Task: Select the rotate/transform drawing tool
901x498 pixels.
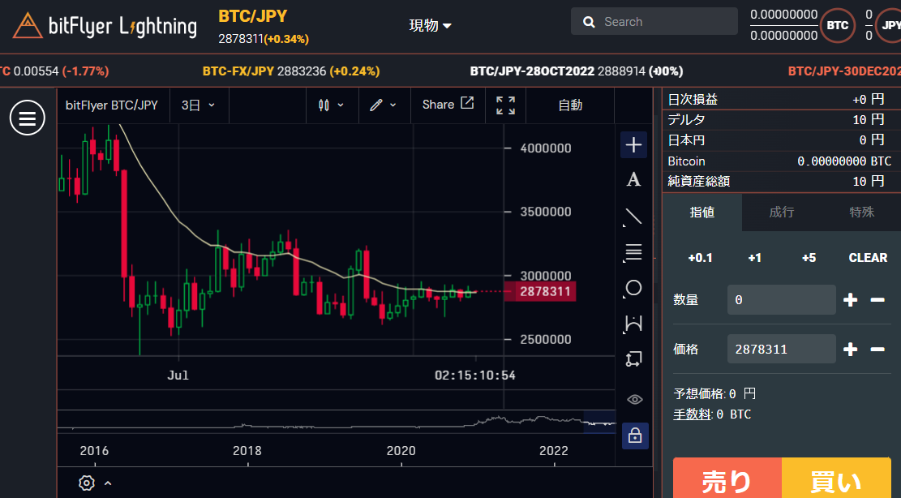Action: tap(633, 360)
